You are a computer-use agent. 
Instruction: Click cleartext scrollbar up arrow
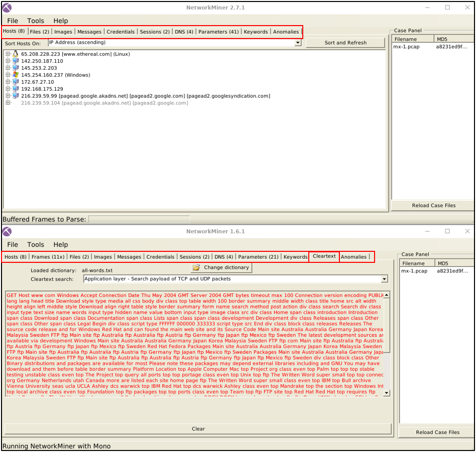pos(387,295)
